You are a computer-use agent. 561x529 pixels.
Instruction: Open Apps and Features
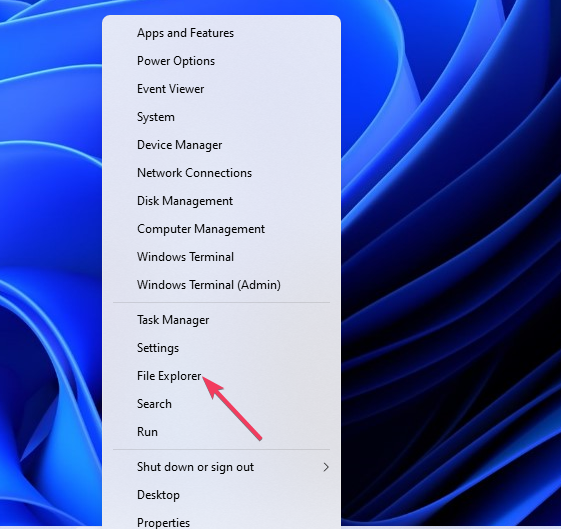(x=185, y=33)
